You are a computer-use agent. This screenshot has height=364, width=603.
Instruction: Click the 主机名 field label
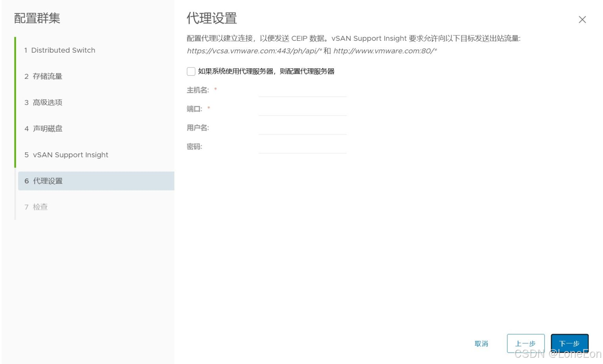coord(198,90)
